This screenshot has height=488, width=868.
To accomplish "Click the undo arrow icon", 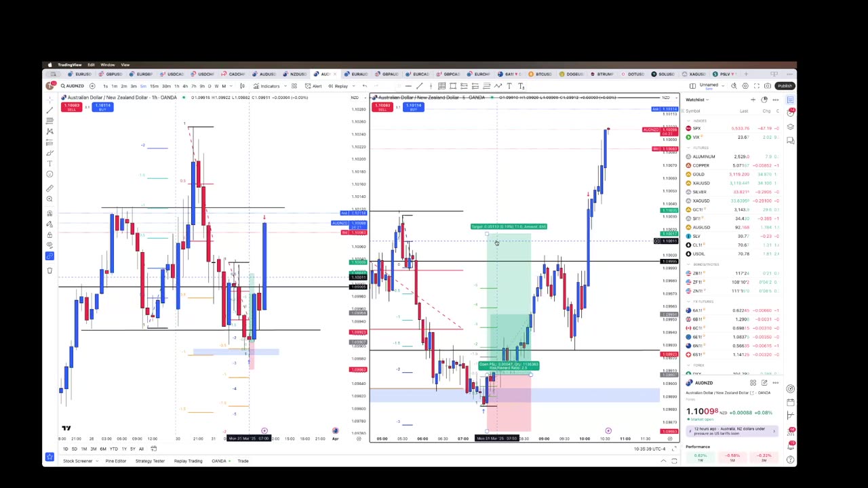I will [x=365, y=86].
